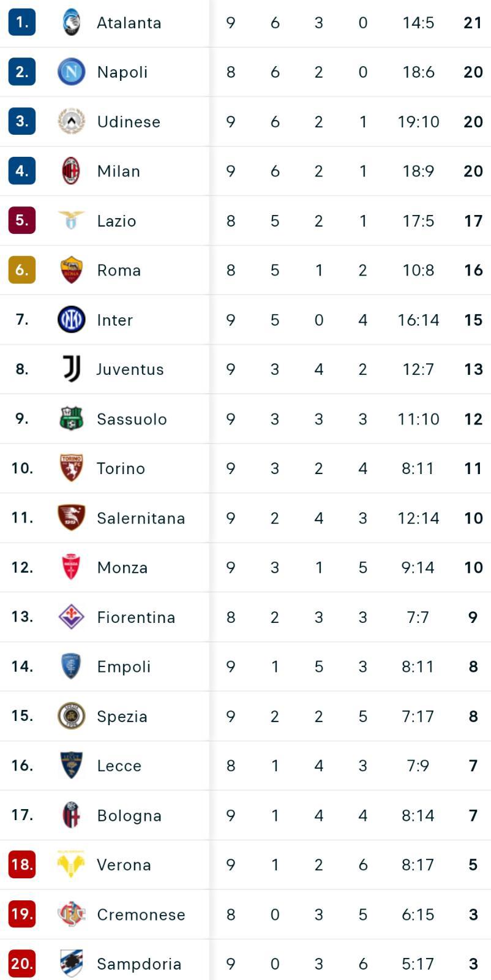Click the Salernitana team name

coord(141,518)
